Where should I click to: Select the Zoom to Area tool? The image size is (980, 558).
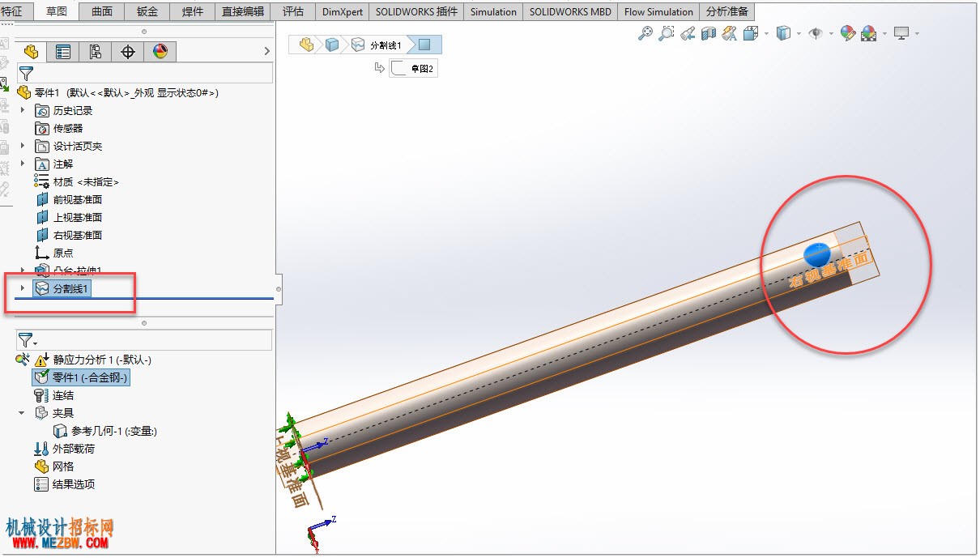(666, 33)
